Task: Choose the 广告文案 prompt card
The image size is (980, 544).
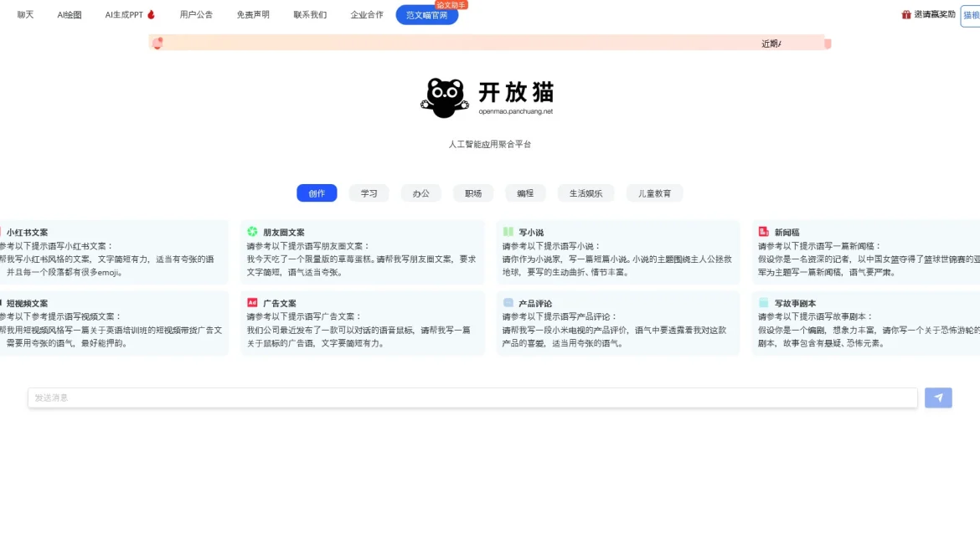Action: click(363, 323)
